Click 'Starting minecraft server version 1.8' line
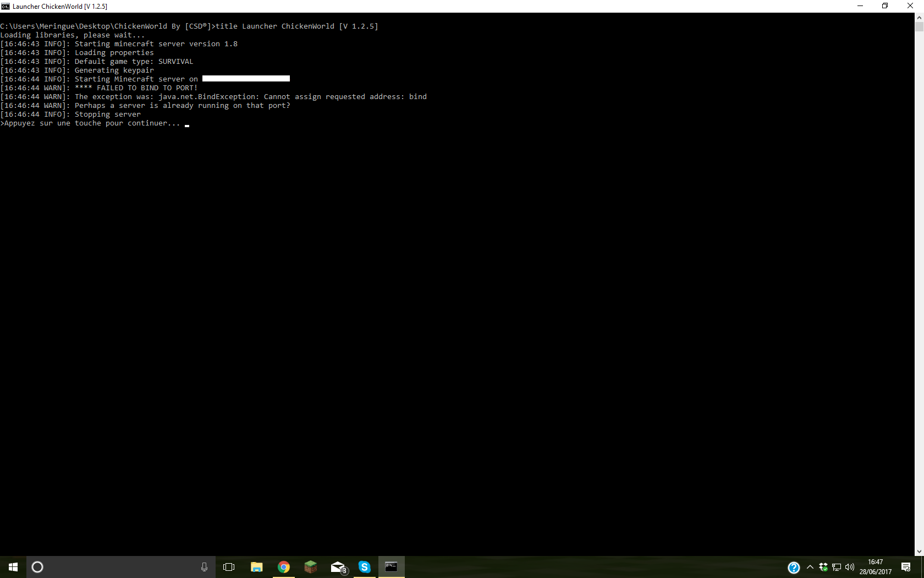Image resolution: width=924 pixels, height=578 pixels. click(119, 44)
